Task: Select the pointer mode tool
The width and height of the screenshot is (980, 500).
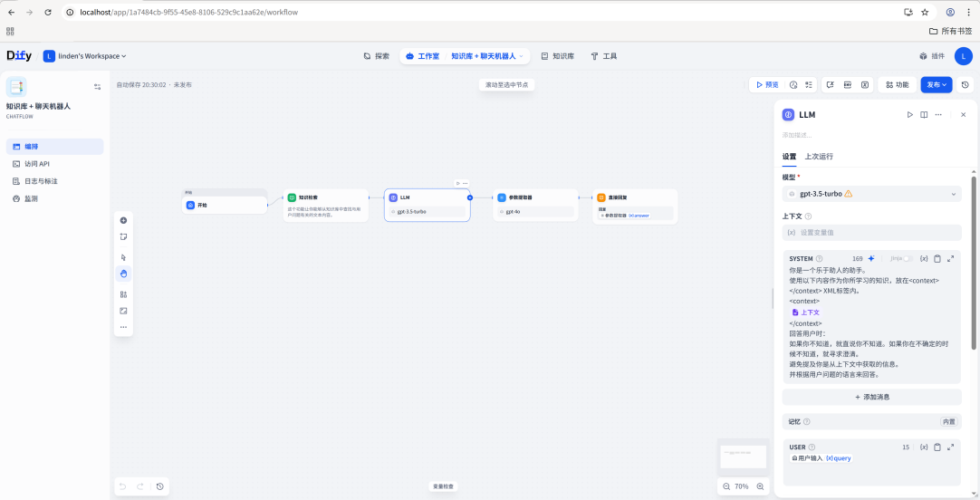Action: (x=123, y=257)
